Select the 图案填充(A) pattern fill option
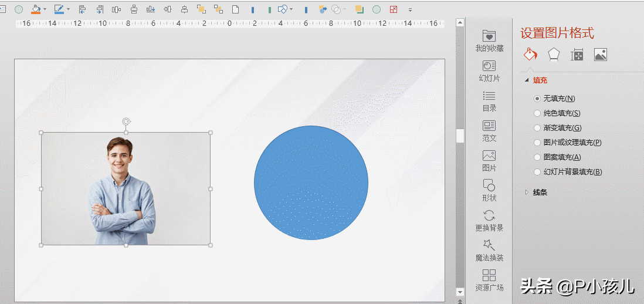Viewport: 644px width, 304px height. [x=557, y=157]
